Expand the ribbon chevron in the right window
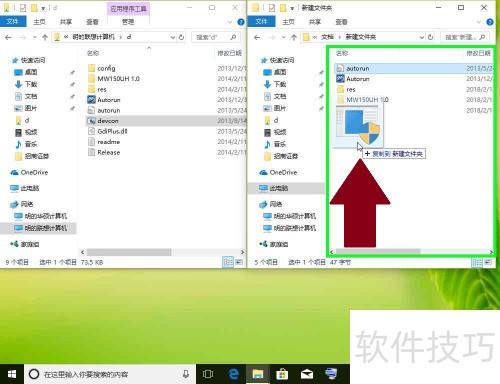The height and width of the screenshot is (384, 500). pyautogui.click(x=479, y=22)
